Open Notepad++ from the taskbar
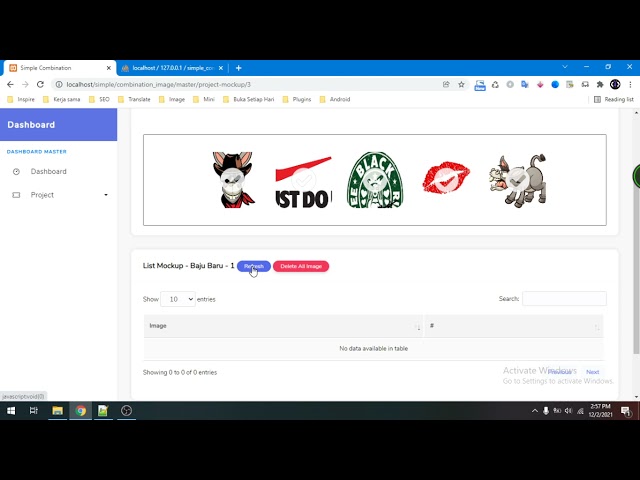 (x=103, y=411)
